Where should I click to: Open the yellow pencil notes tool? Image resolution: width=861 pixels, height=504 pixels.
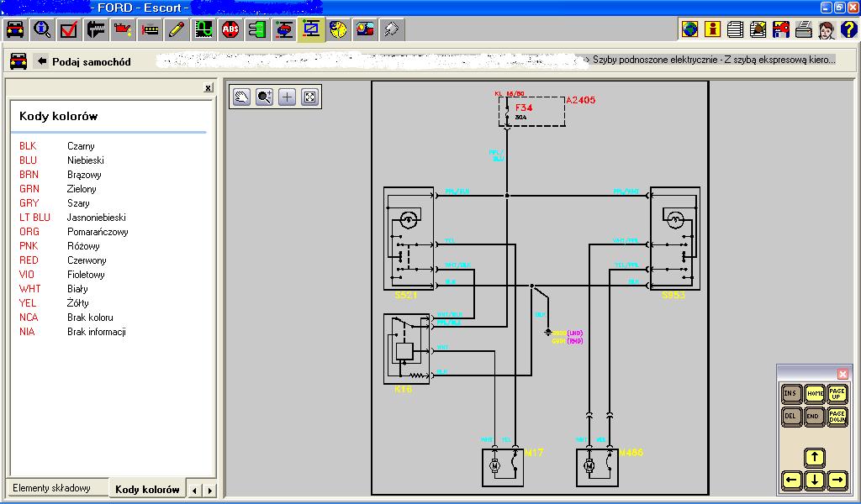pyautogui.click(x=177, y=29)
